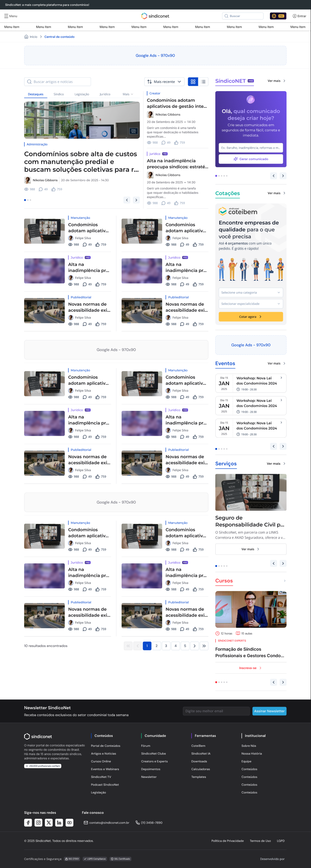The image size is (311, 868).
Task: Open Política de Privacidade link
Action: coord(228,841)
